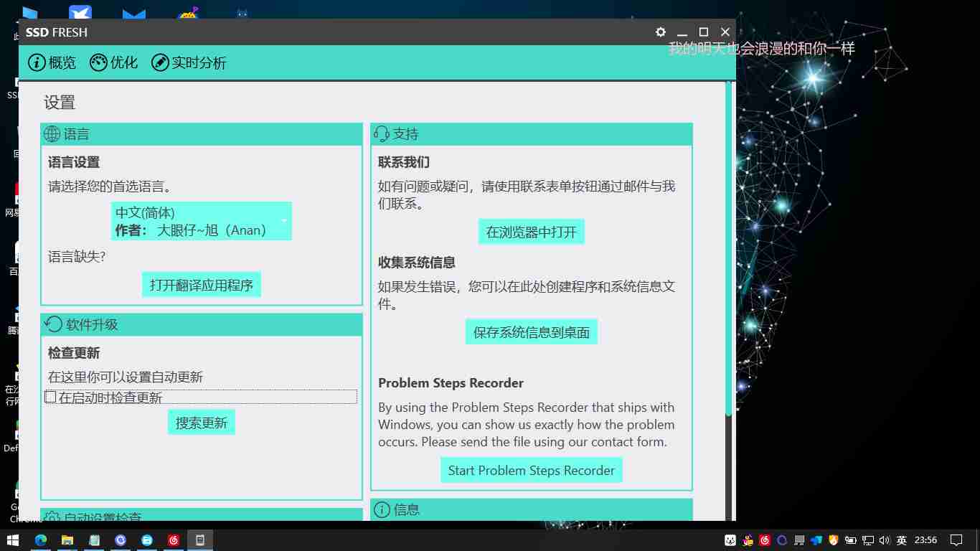Click the Problem Steps Recorder heading
The image size is (980, 551).
click(451, 382)
